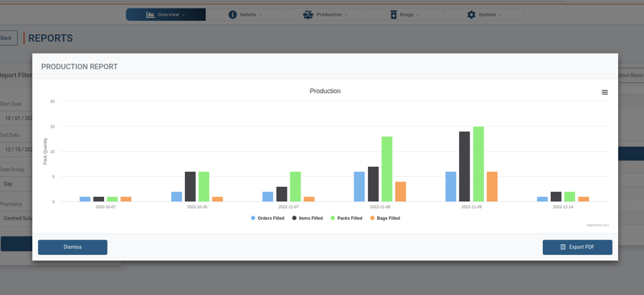Viewport: 644px width, 295px height.
Task: Dismiss the Production Report dialog
Action: coord(72,247)
